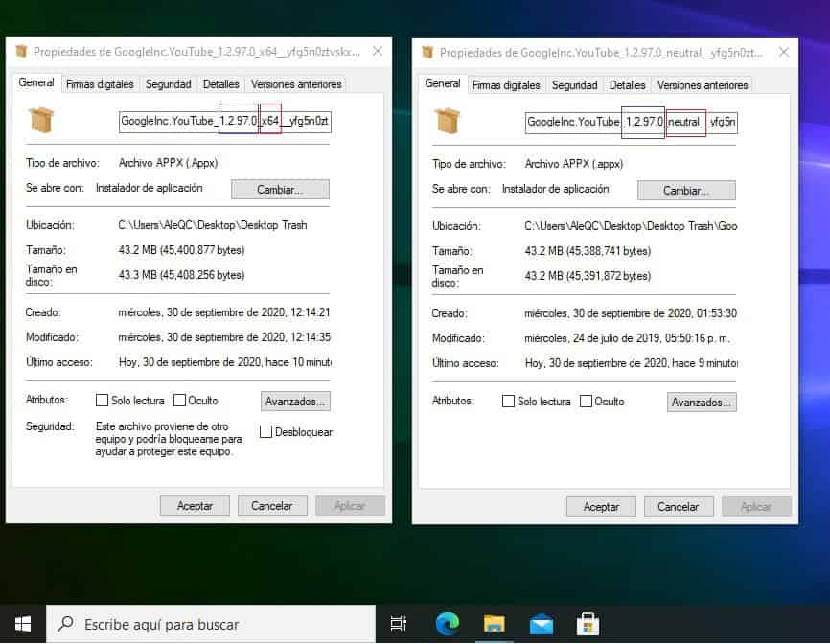Launch Microsoft Edge from the taskbar
This screenshot has height=644, width=830.
tap(448, 625)
